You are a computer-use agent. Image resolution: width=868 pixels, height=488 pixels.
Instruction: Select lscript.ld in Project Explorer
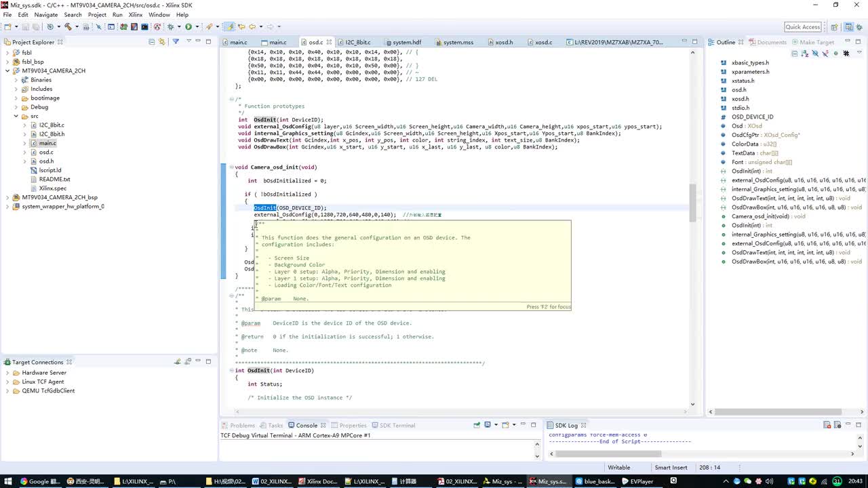(x=50, y=170)
